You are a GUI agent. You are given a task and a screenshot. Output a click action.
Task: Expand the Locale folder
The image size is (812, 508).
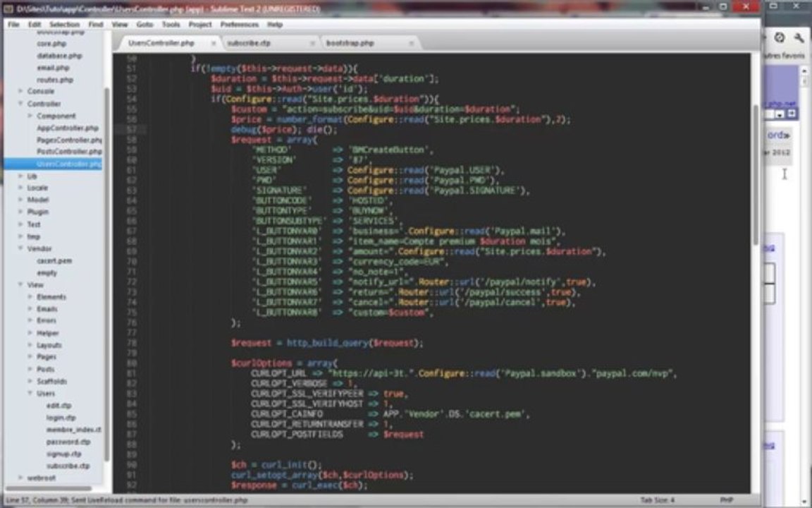[20, 188]
